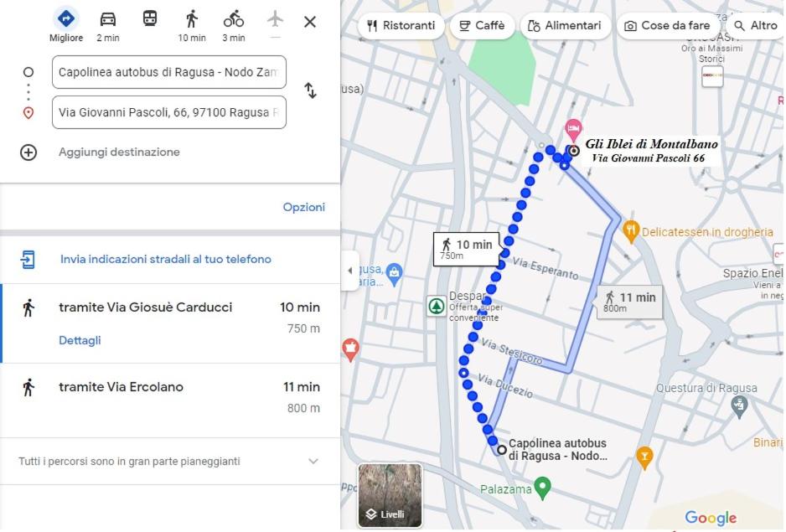
Task: Swap origin and destination arrows
Action: pos(310,90)
